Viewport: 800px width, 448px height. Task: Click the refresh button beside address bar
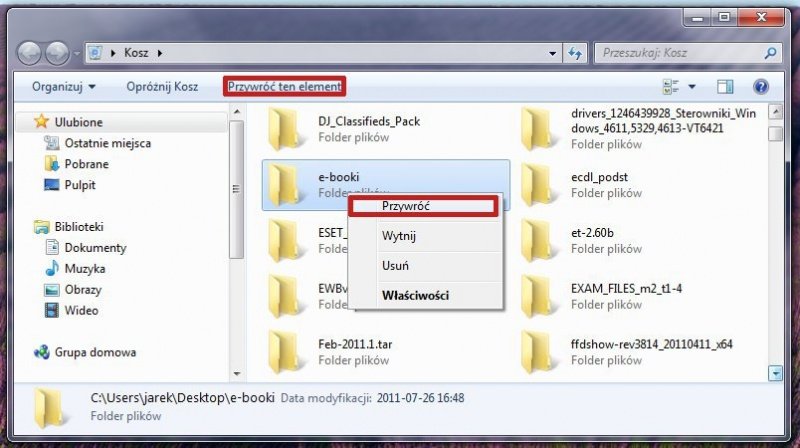[x=576, y=52]
